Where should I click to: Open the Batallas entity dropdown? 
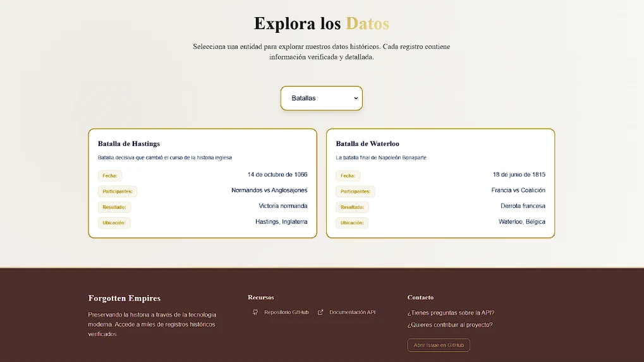point(321,98)
